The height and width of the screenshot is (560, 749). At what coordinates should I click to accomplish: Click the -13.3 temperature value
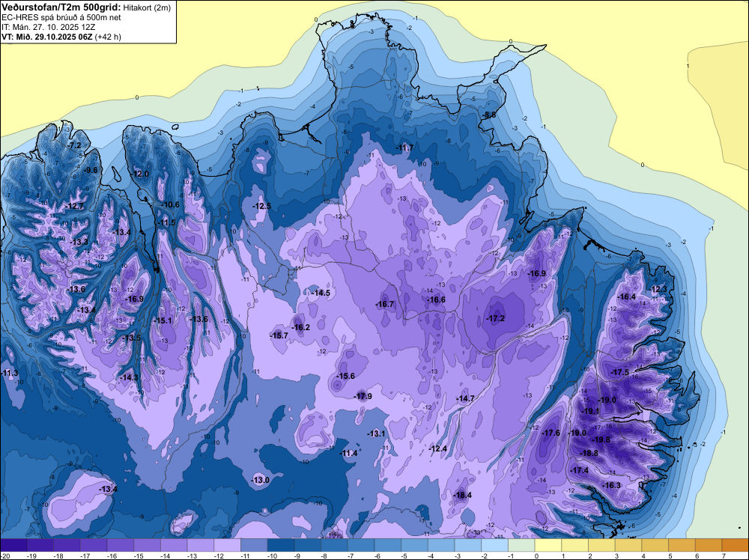(x=79, y=242)
